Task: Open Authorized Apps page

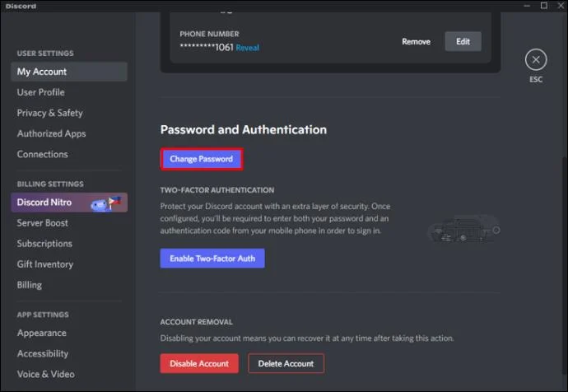Action: (69, 133)
